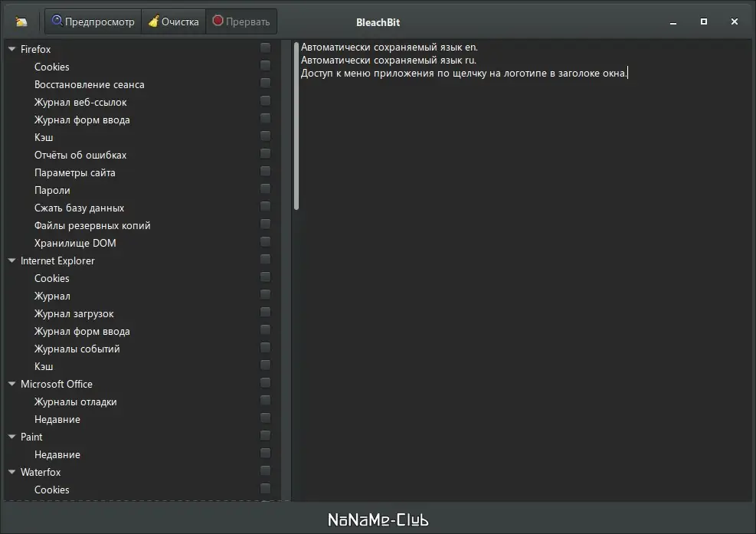This screenshot has width=756, height=534.
Task: Collapse the Firefox group
Action: click(12, 49)
